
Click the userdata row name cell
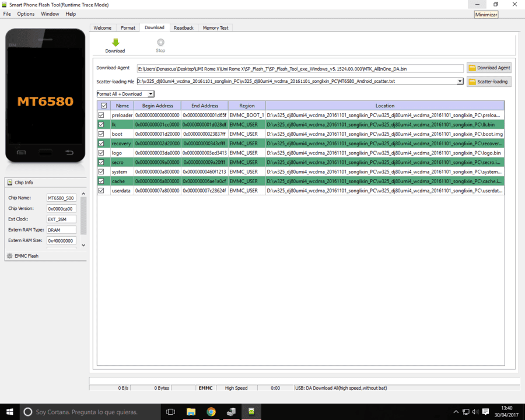click(x=123, y=190)
